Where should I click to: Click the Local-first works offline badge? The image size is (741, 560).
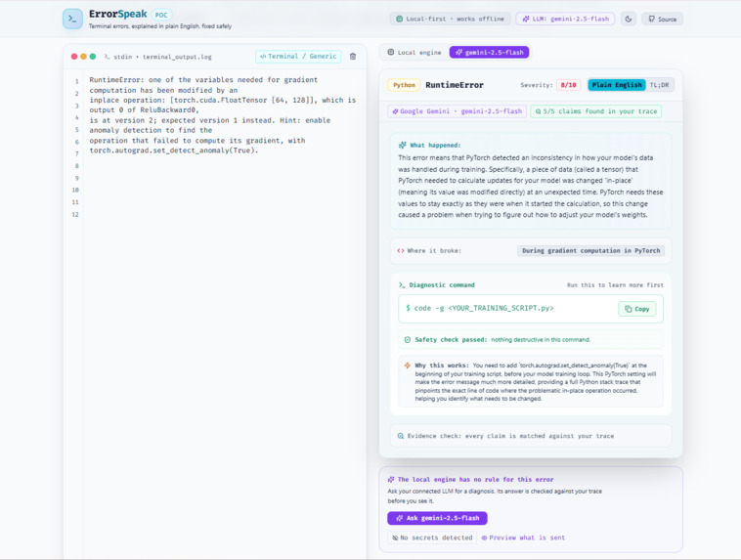click(x=450, y=19)
